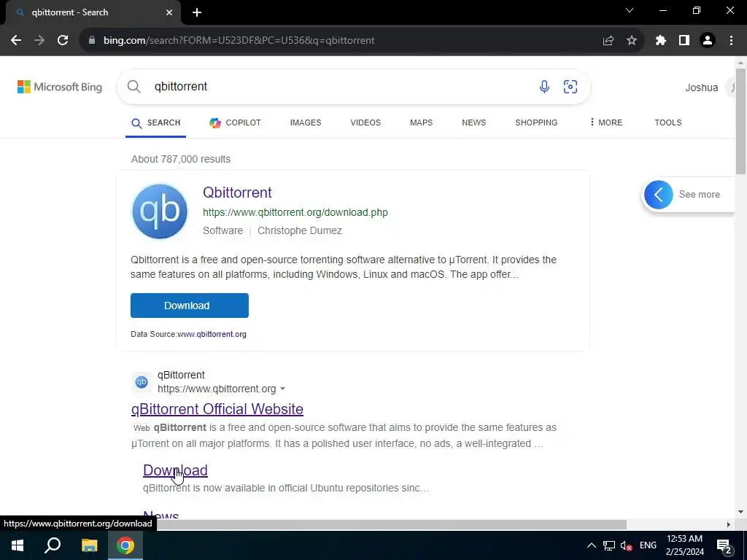Click the Microsoft Bing logo
The image size is (747, 560).
click(60, 87)
